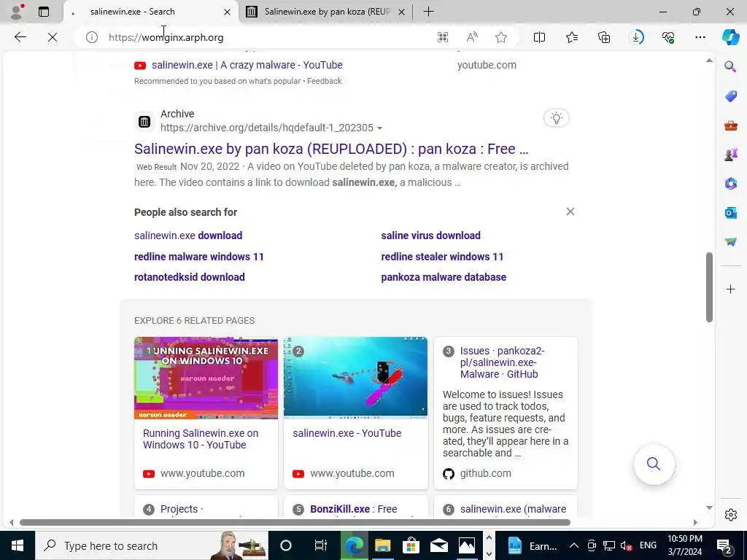This screenshot has height=560, width=747.
Task: Open the apps grid icon in address bar
Action: coord(443,37)
